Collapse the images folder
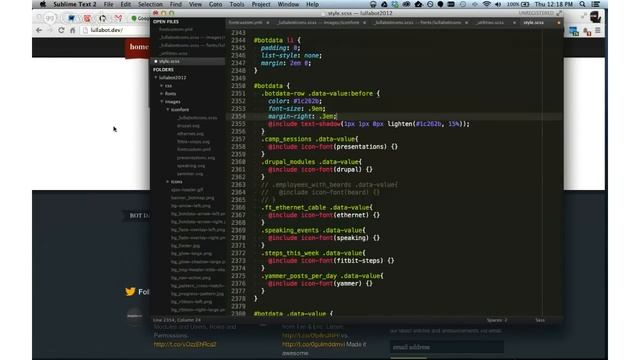 click(162, 102)
